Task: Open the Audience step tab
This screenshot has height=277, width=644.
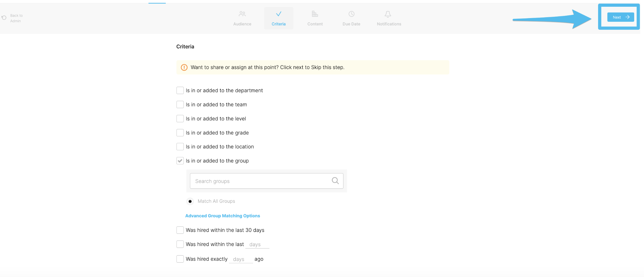Action: [x=242, y=18]
